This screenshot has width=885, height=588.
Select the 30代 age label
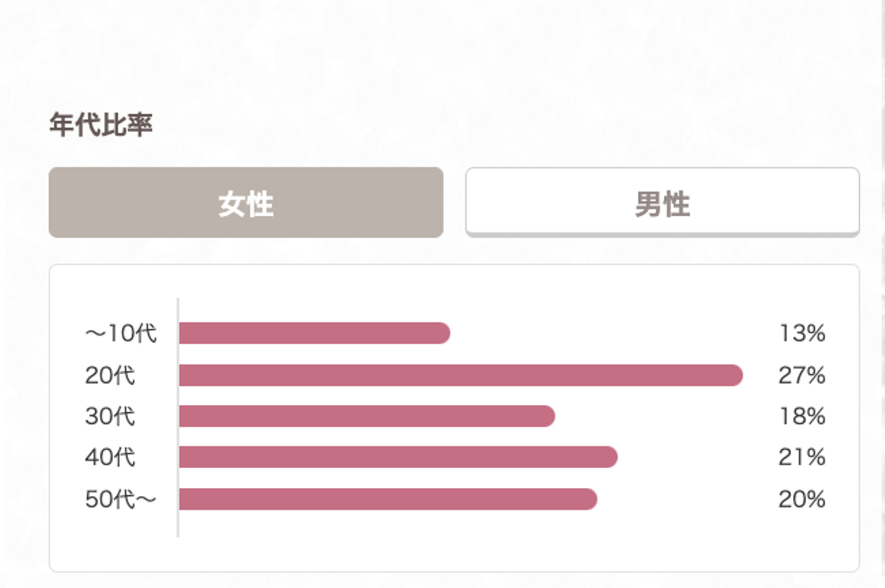click(109, 416)
